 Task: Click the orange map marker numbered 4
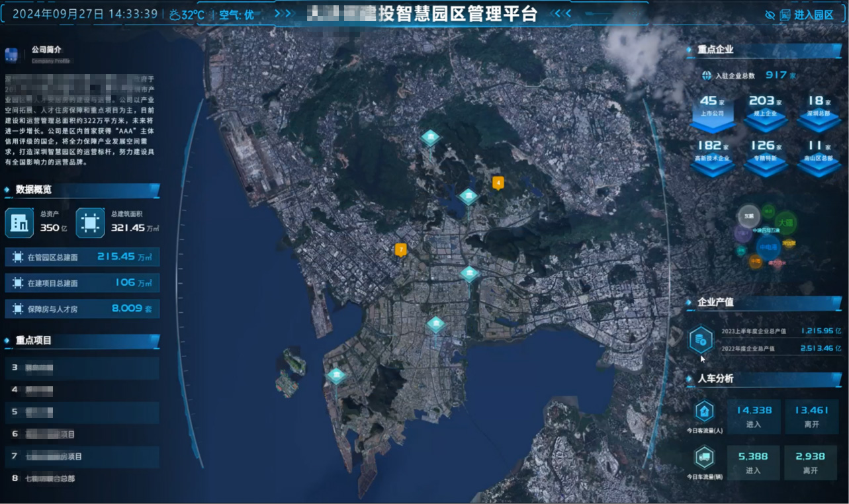click(x=498, y=183)
